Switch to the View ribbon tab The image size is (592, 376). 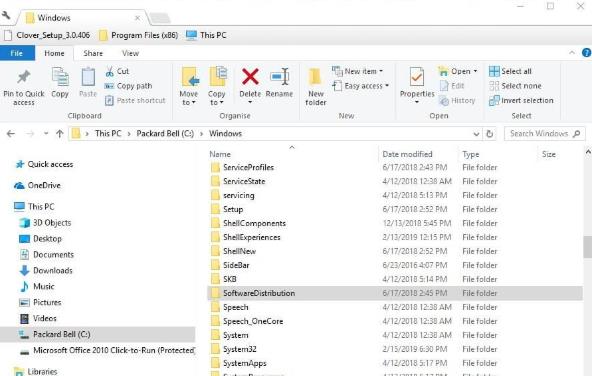pyautogui.click(x=130, y=53)
